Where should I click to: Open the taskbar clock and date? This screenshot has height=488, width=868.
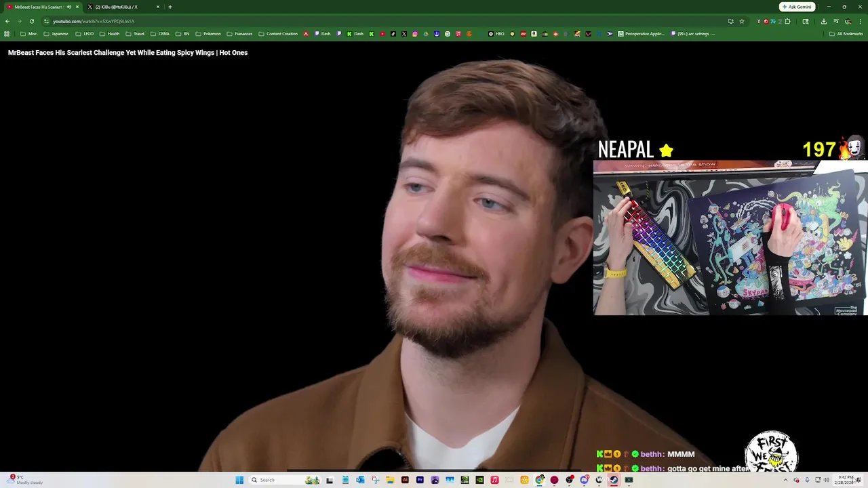point(846,480)
